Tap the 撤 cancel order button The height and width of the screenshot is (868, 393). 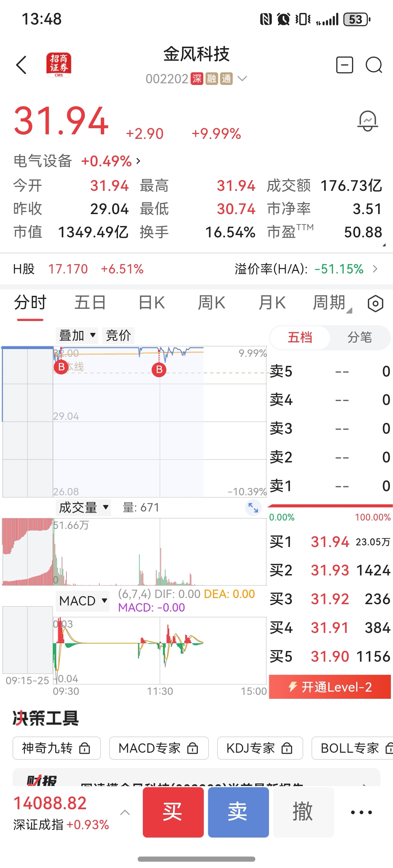coord(303,812)
